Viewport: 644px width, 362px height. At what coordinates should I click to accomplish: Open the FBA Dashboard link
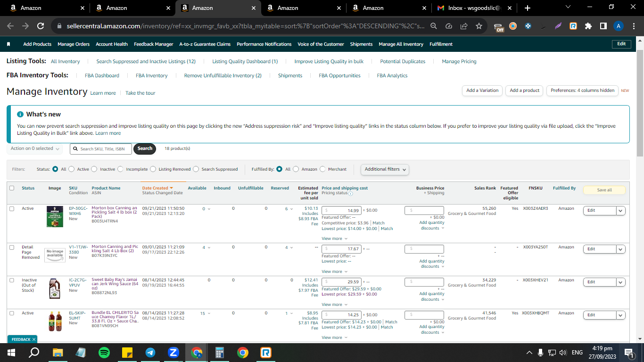(102, 75)
